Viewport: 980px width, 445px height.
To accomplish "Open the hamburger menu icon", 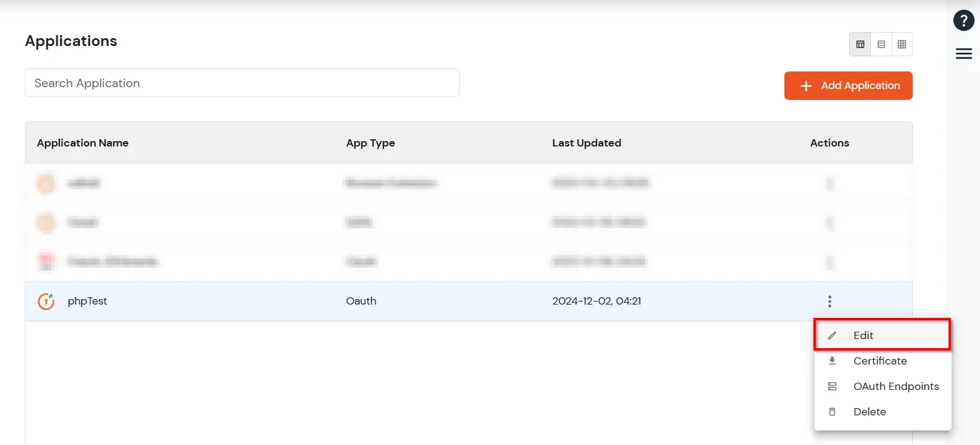I will (964, 54).
